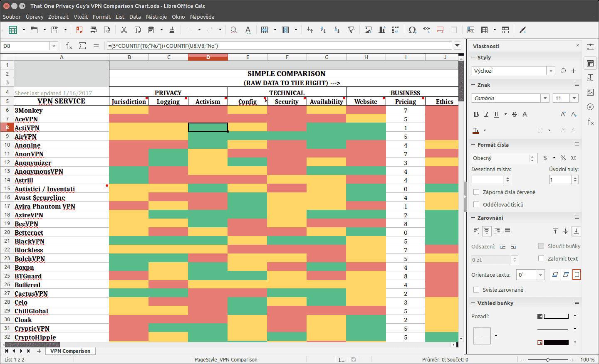Open the 'Výchozí' style dropdown
The image size is (599, 364).
click(551, 71)
